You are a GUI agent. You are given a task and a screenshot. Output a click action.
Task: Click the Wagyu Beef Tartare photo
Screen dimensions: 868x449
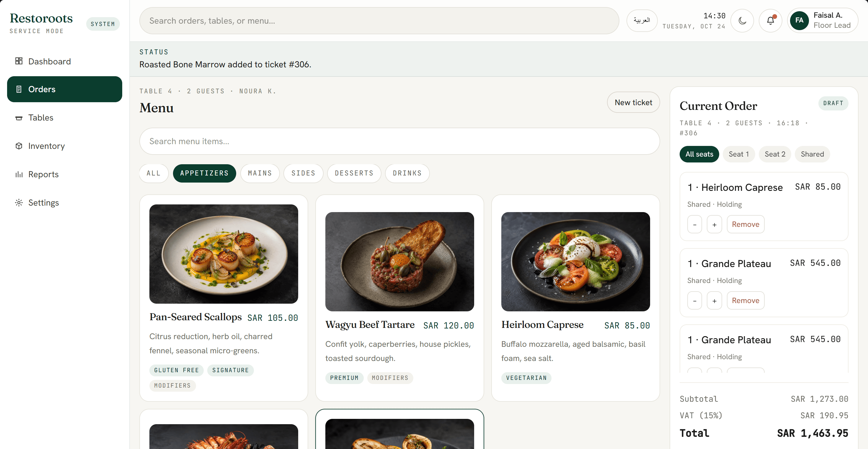tap(399, 262)
